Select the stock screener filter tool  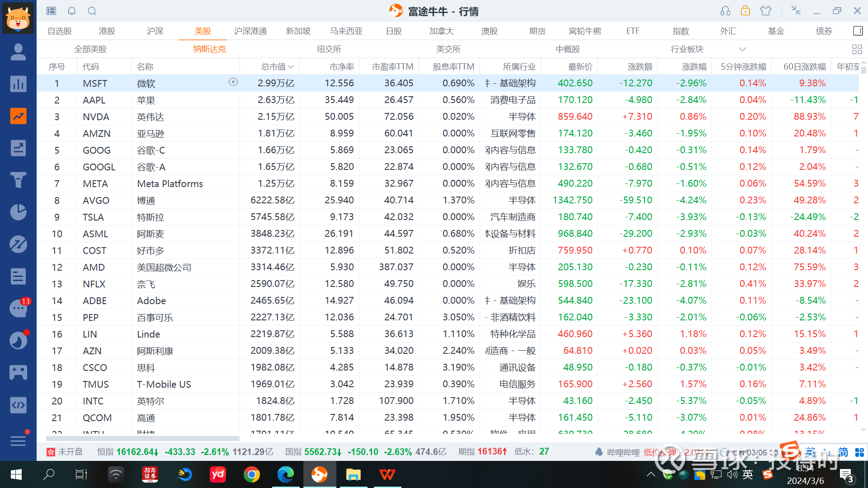coord(18,180)
